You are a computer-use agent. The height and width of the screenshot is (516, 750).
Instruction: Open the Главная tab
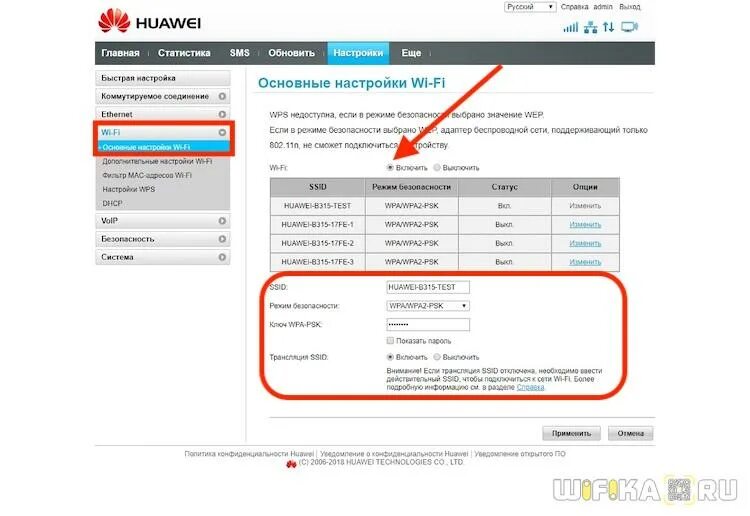click(121, 53)
